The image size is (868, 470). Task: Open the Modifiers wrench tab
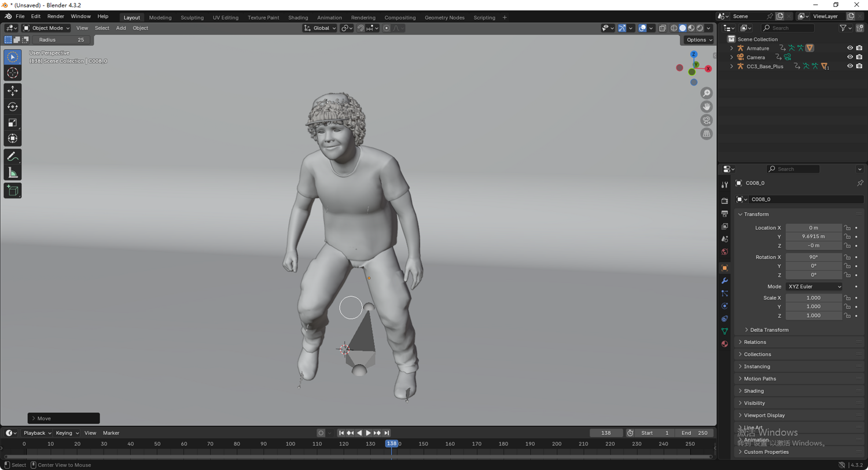pyautogui.click(x=724, y=280)
